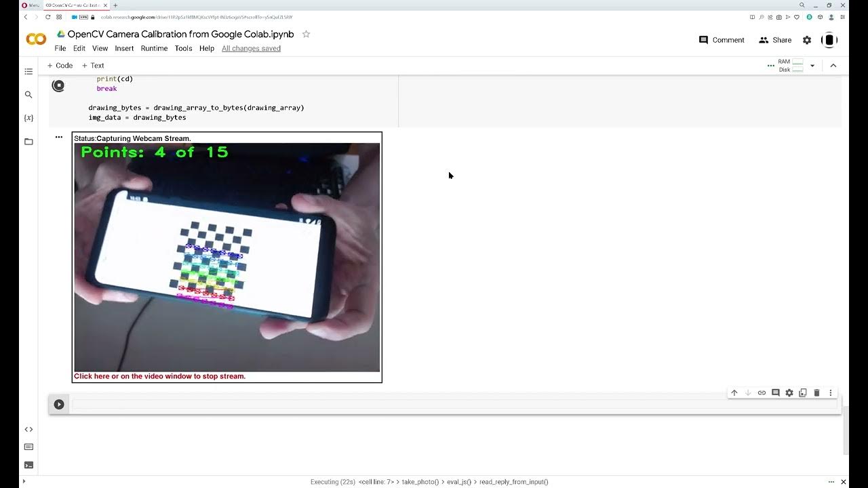Image resolution: width=868 pixels, height=488 pixels.
Task: Toggle the Opera VPN badge
Action: 82,17
